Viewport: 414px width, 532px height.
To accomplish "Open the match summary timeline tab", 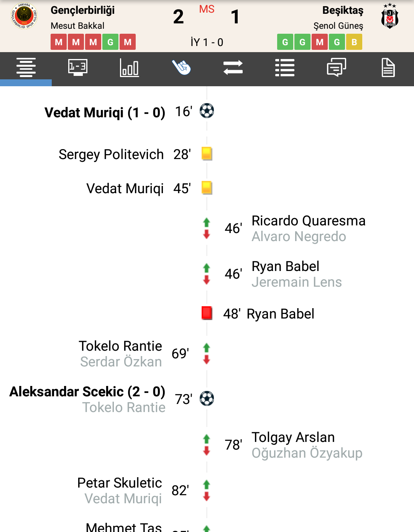I will [x=26, y=68].
